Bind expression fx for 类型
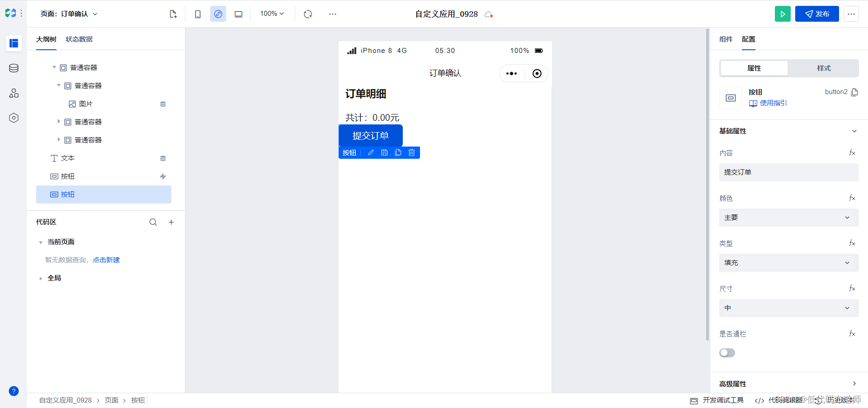Screen dimensions: 868x408 pyautogui.click(x=852, y=243)
